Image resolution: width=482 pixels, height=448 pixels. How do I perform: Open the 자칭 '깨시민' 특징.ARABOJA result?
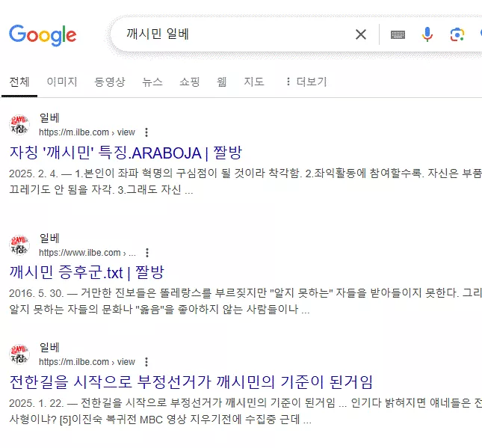point(126,153)
